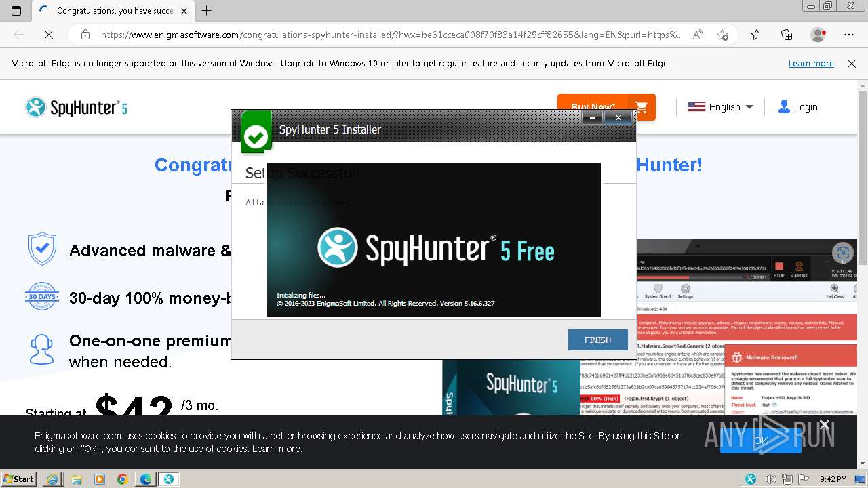Open Action Center flag tray icon
The width and height of the screenshot is (868, 488).
[x=804, y=479]
